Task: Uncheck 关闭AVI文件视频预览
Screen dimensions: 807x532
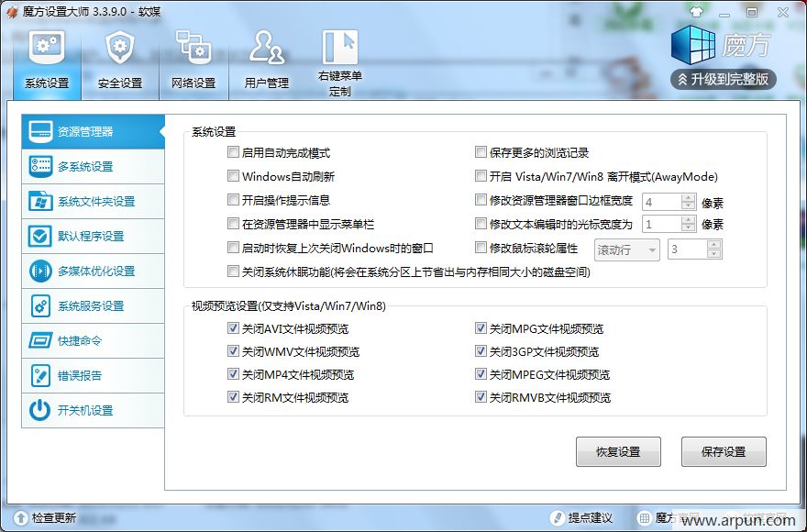Action: [x=234, y=328]
